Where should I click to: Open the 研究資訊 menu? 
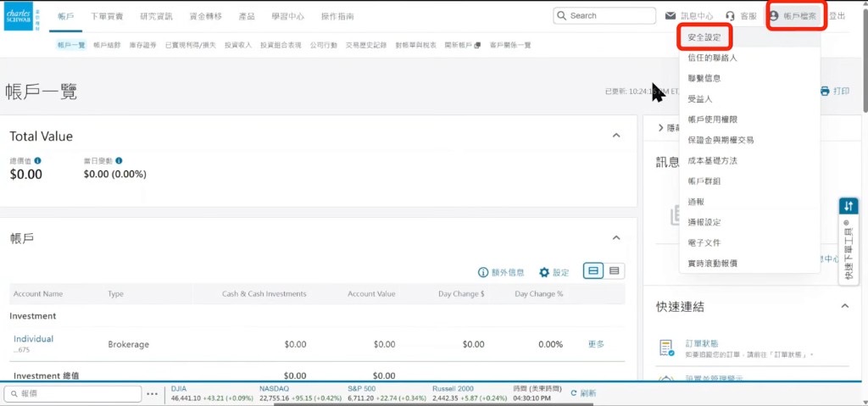[156, 16]
